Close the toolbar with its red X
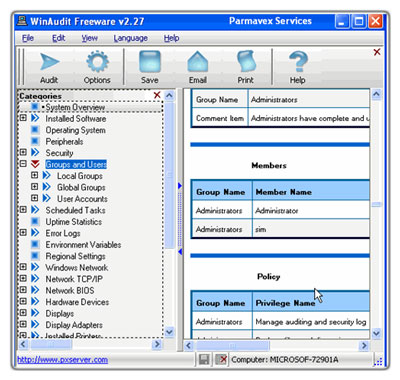 [377, 52]
